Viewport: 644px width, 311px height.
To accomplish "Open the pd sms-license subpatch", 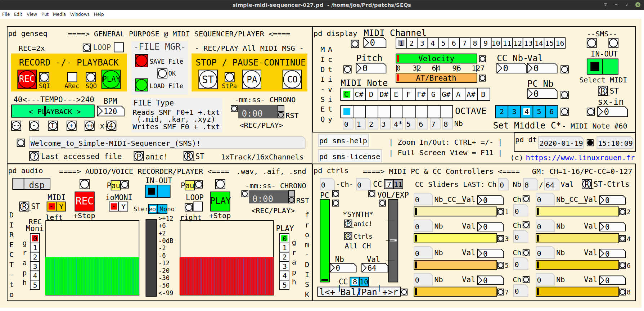I will 350,157.
